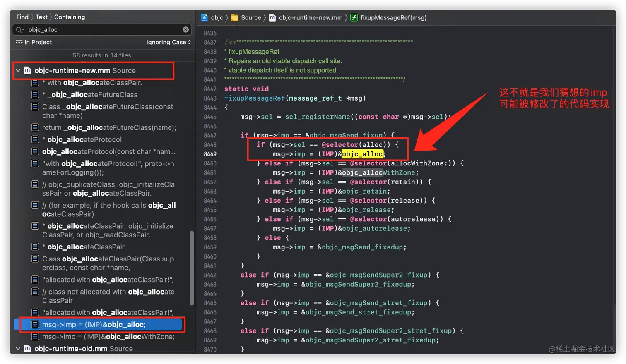
Task: Click Source in the editor breadcrumb
Action: coord(251,17)
